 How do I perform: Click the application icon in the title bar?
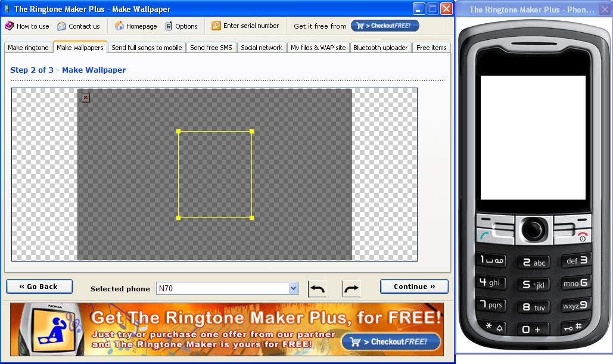(7, 8)
